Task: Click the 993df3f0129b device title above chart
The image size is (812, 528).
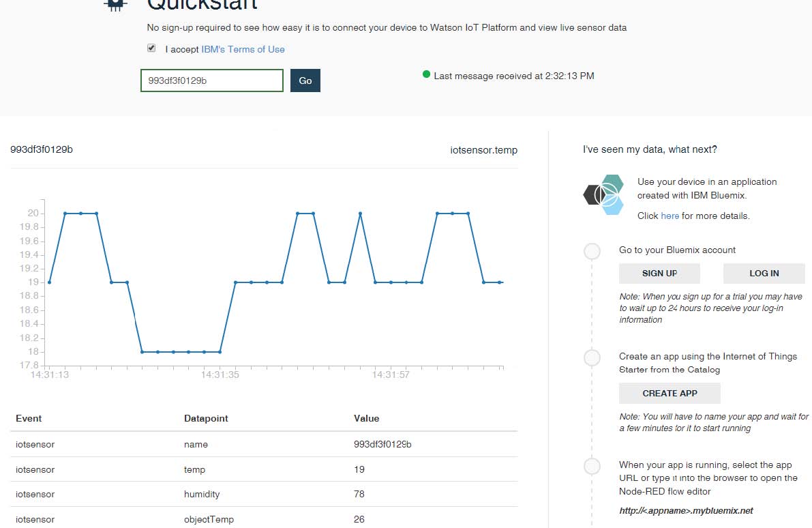Action: point(42,149)
